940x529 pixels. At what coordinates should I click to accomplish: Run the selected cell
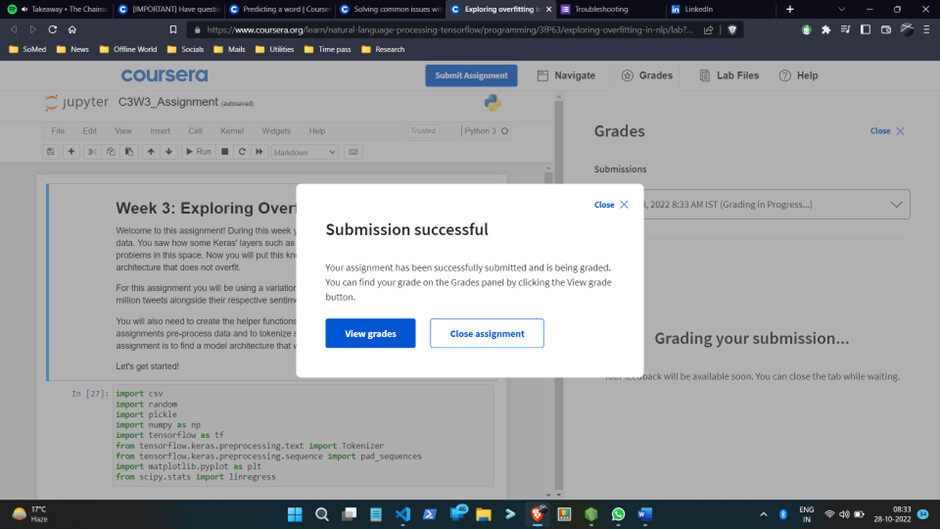pos(198,152)
